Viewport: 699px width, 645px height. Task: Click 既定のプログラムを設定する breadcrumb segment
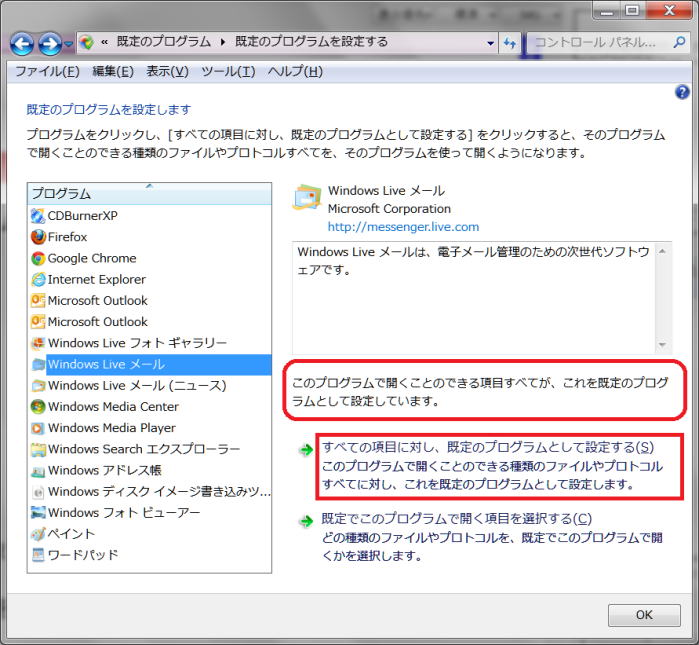pyautogui.click(x=312, y=42)
